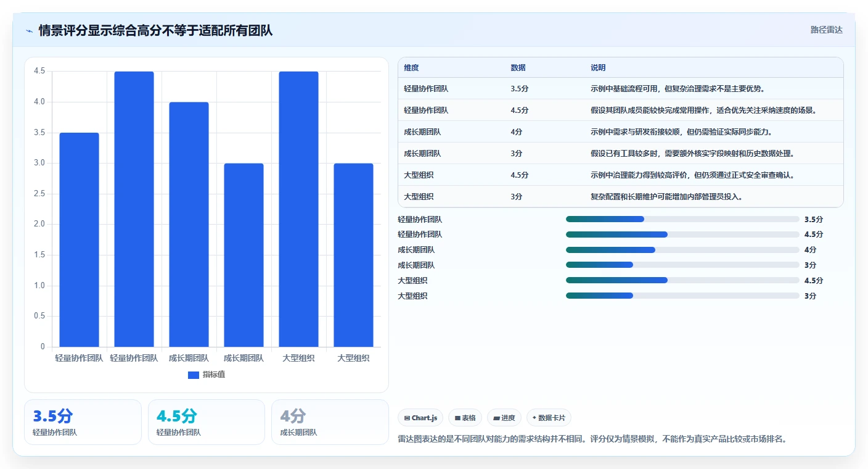The height and width of the screenshot is (469, 868).
Task: Click the table's 4分 data cell for 成长期团队
Action: (x=517, y=132)
